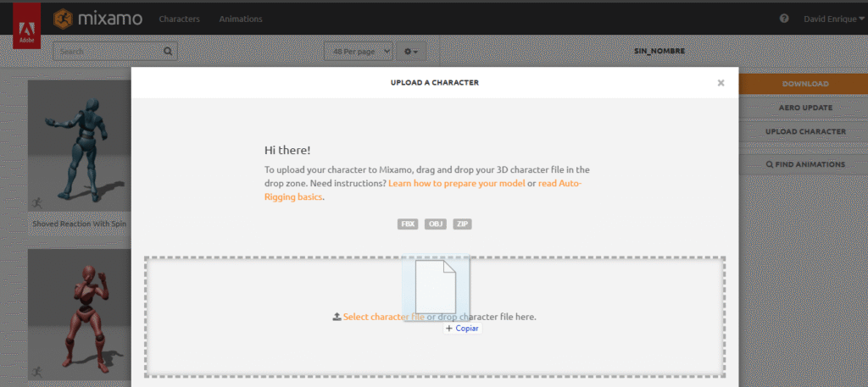Click the mixamo wordmark text

[x=110, y=19]
